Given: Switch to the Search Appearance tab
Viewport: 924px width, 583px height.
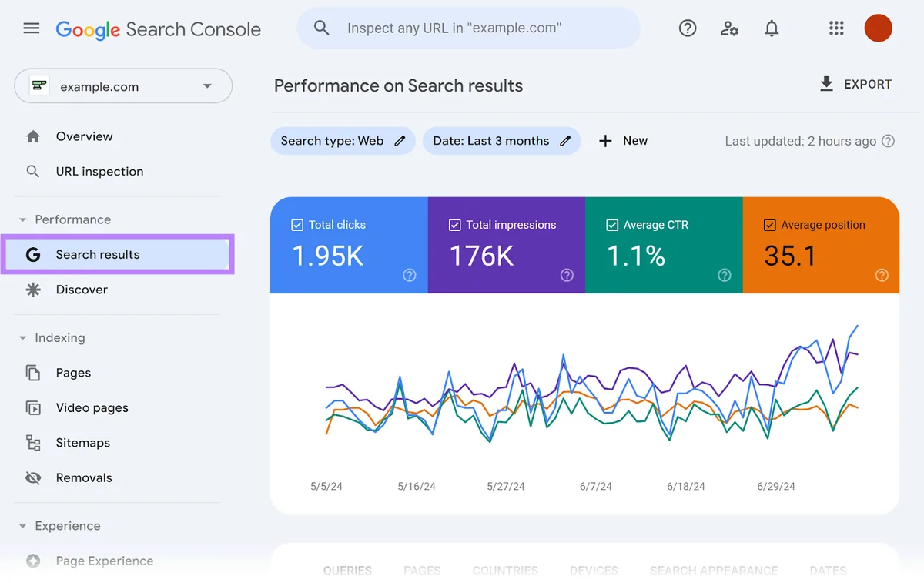Looking at the screenshot, I should click(x=714, y=571).
